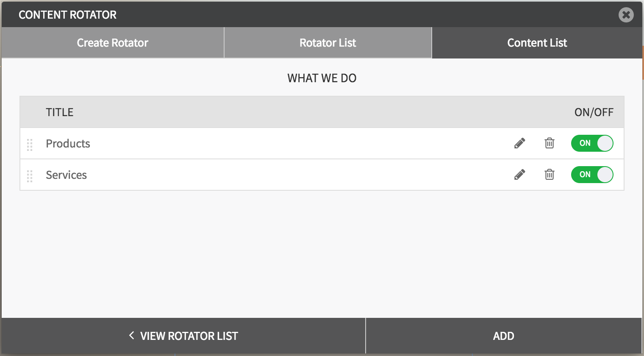The width and height of the screenshot is (644, 356).
Task: Select the Services row title
Action: coord(66,175)
